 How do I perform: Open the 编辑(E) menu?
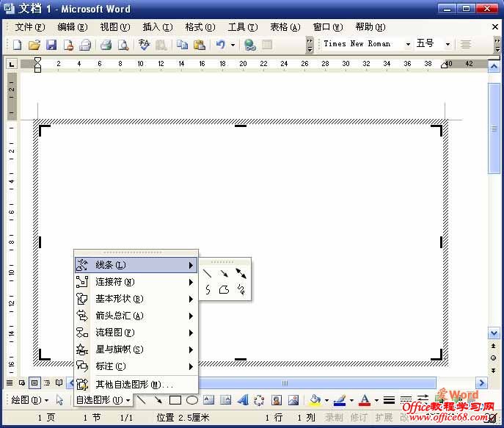(x=73, y=27)
